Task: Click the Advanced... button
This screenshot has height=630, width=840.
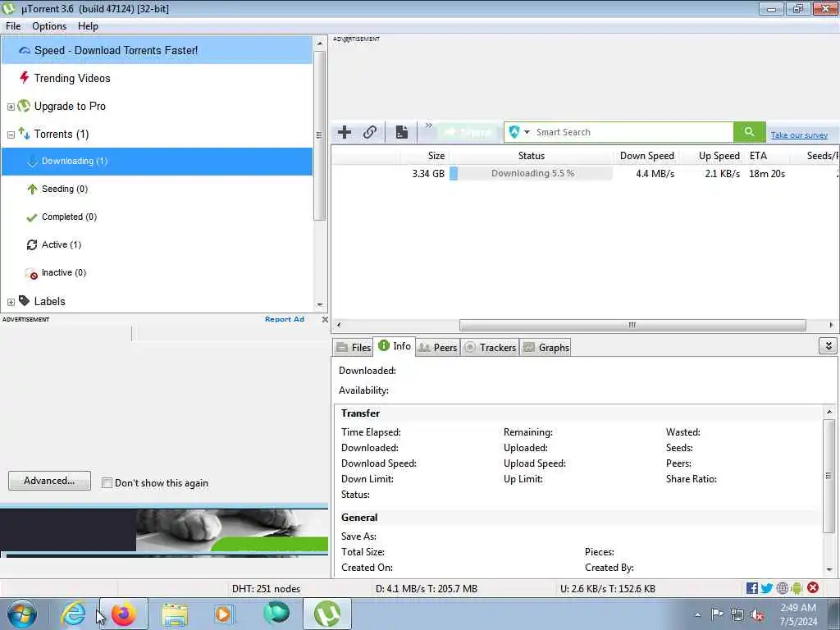Action: click(x=49, y=481)
